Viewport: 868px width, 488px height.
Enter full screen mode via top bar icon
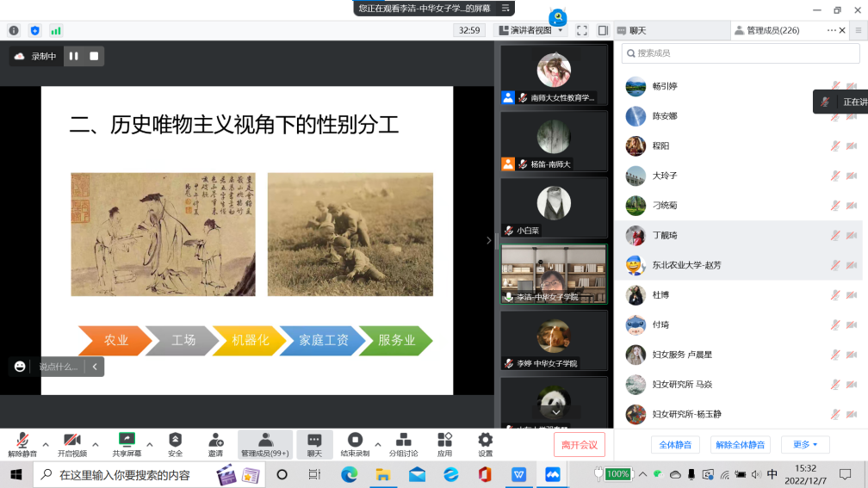pos(582,30)
